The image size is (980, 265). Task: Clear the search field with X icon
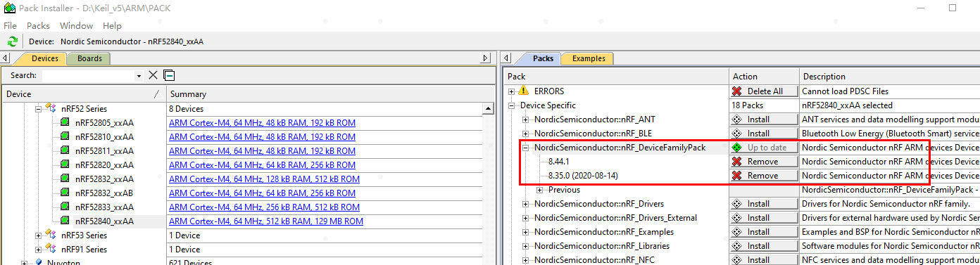(153, 75)
